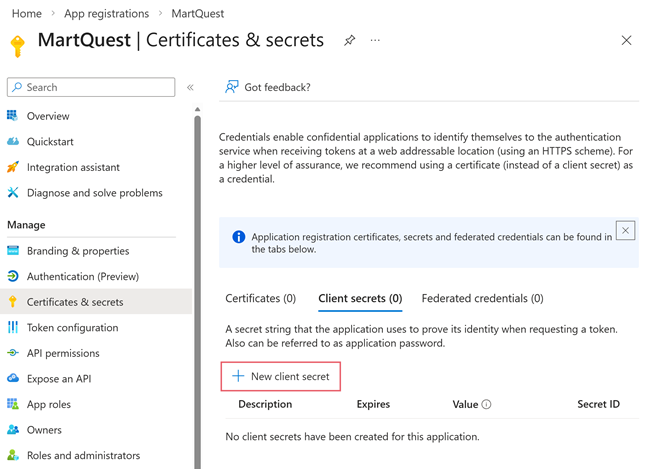Go to Branding & properties
The width and height of the screenshot is (650, 469).
tap(78, 251)
